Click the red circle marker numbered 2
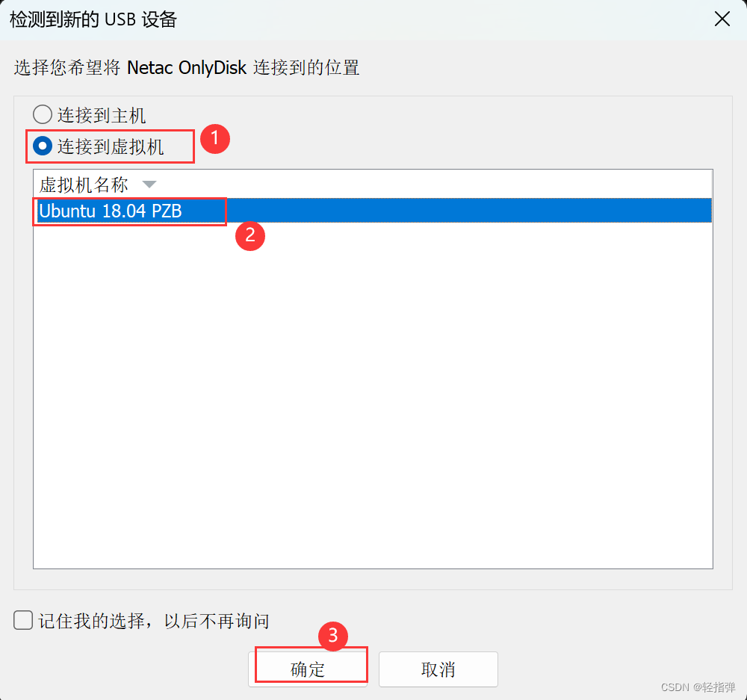This screenshot has width=747, height=700. 250,236
